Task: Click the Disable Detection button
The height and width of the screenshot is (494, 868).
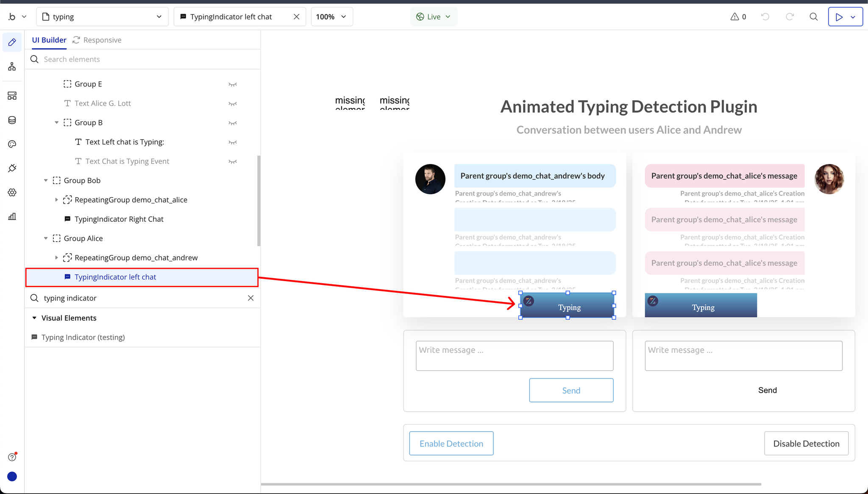Action: 806,444
